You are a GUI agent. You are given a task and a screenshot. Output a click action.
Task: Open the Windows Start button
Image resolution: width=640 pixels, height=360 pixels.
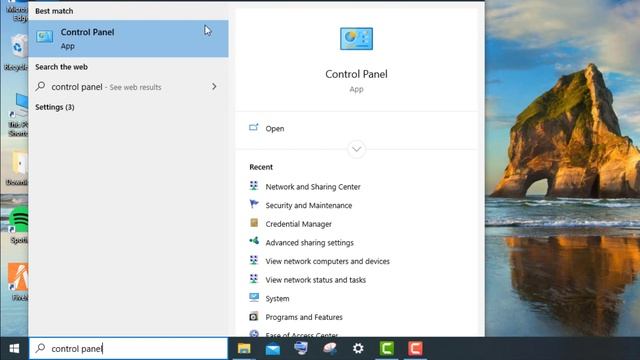click(x=14, y=348)
